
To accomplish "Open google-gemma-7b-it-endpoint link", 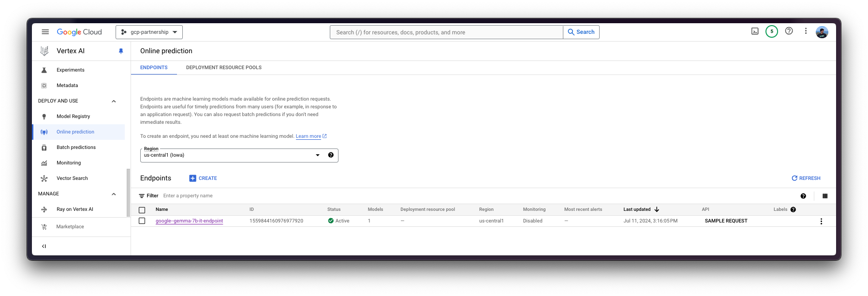I will tap(189, 221).
